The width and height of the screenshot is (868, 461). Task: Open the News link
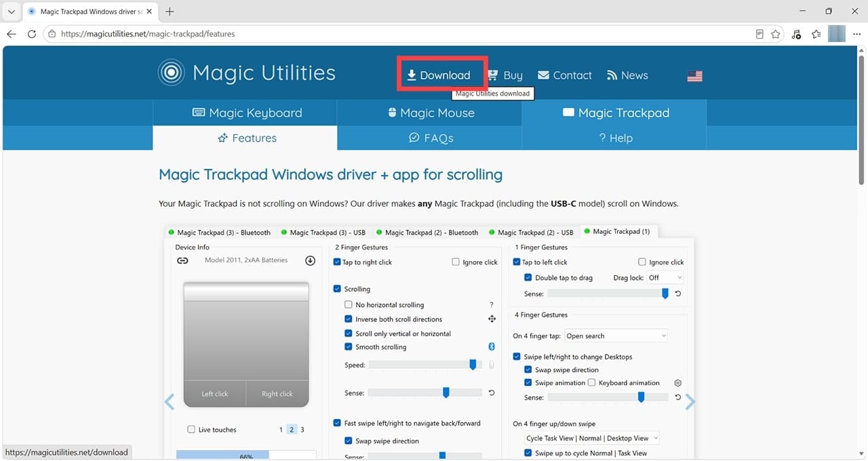click(627, 75)
